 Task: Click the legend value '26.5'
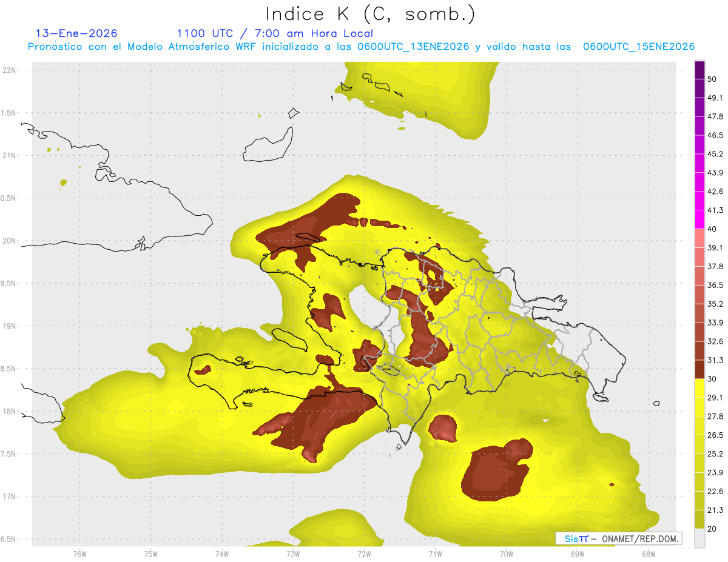pos(715,435)
